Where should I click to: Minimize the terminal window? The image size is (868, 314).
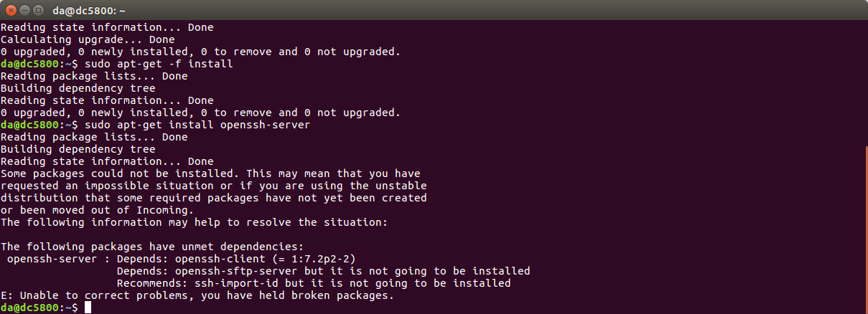[24, 10]
